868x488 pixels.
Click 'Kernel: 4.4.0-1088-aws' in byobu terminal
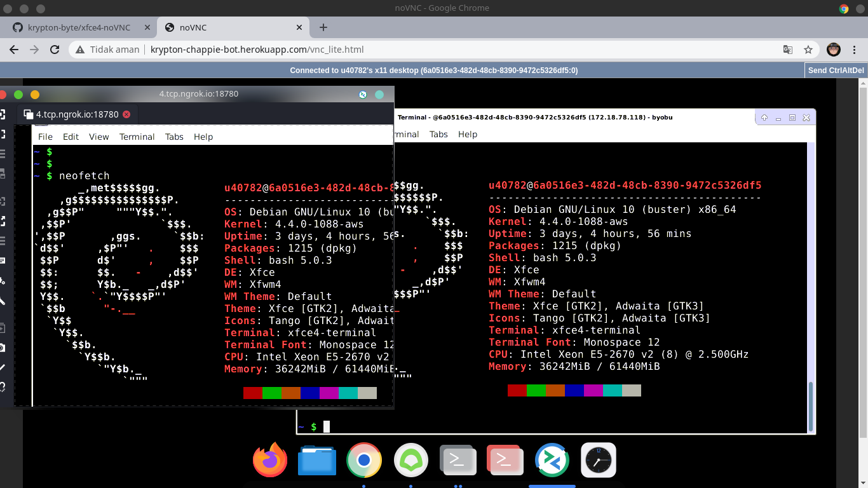pos(558,222)
